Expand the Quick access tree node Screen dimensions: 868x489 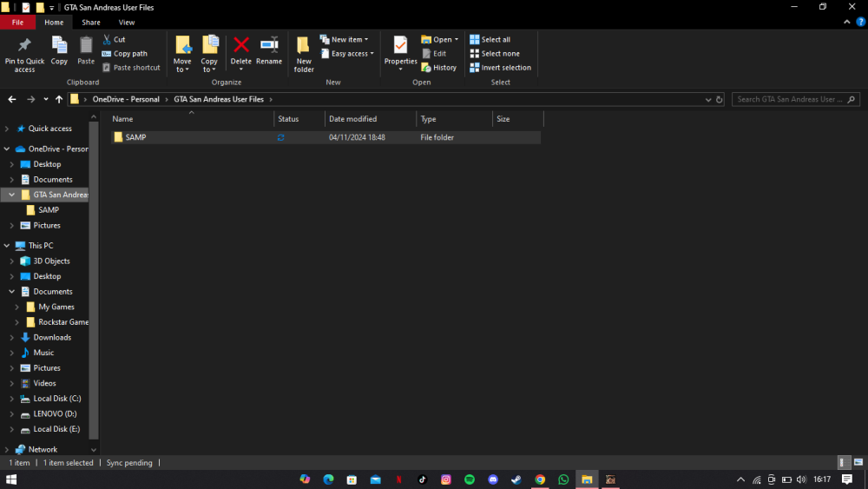[7, 129]
